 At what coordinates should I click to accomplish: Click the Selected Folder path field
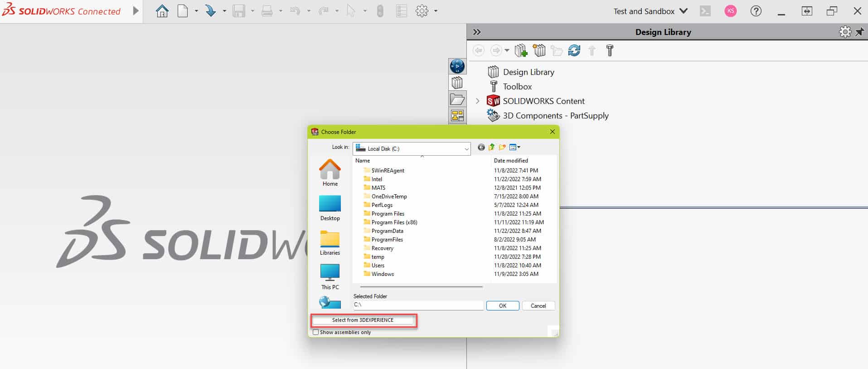tap(418, 305)
